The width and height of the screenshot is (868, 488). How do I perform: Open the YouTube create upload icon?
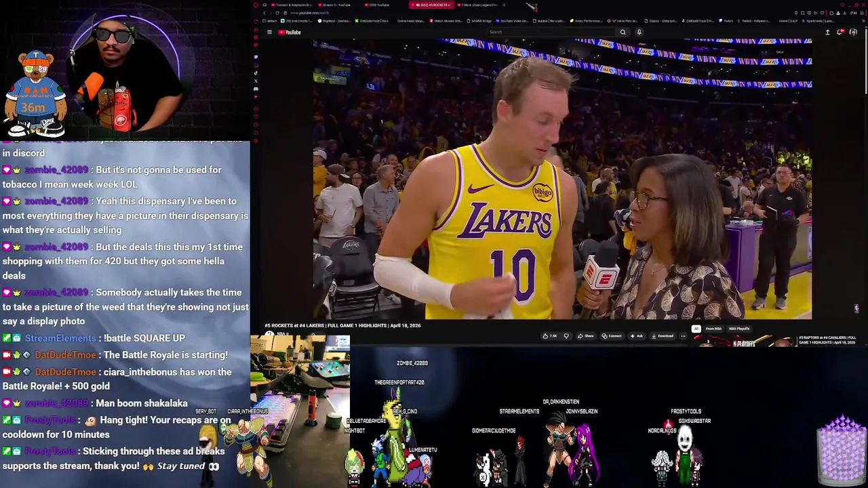tap(827, 32)
